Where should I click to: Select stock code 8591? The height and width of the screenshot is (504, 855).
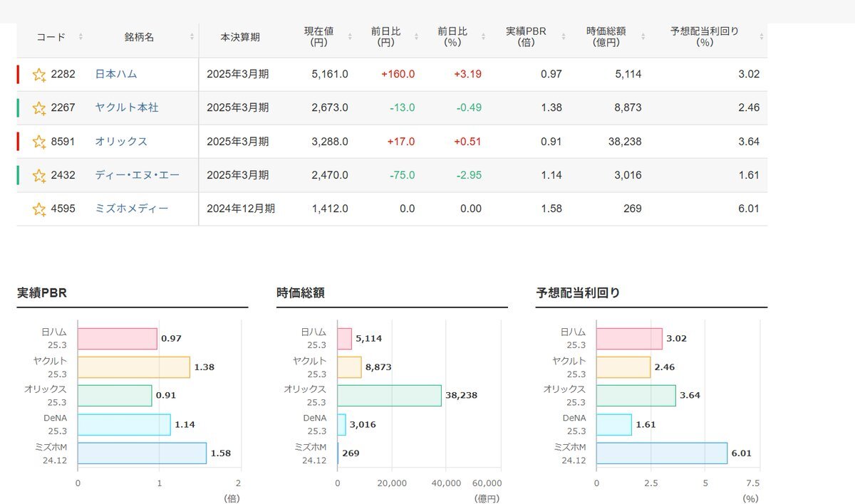tap(63, 141)
